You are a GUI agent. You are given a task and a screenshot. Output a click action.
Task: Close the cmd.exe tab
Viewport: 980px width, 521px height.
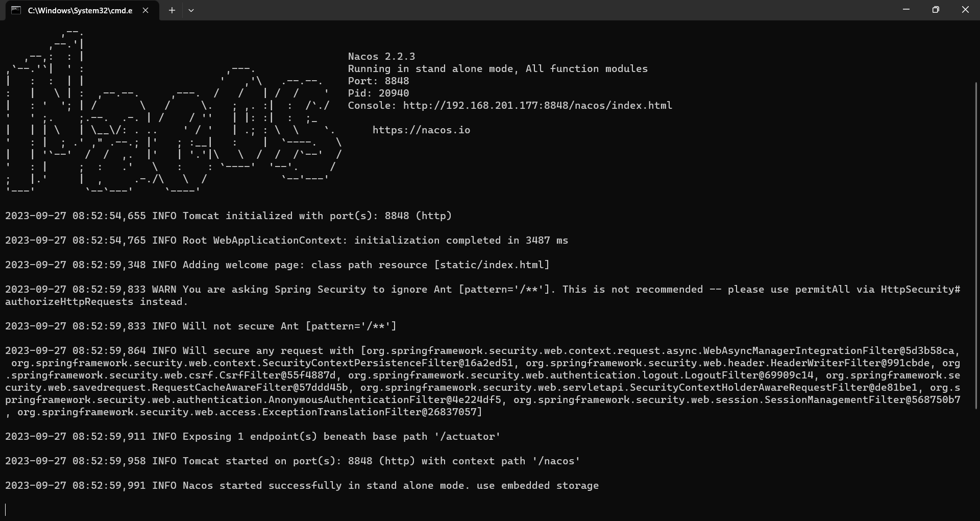[x=145, y=10]
